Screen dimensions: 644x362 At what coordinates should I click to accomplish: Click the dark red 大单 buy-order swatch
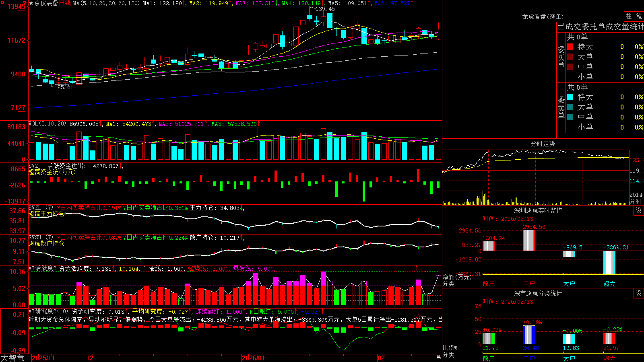tap(570, 57)
